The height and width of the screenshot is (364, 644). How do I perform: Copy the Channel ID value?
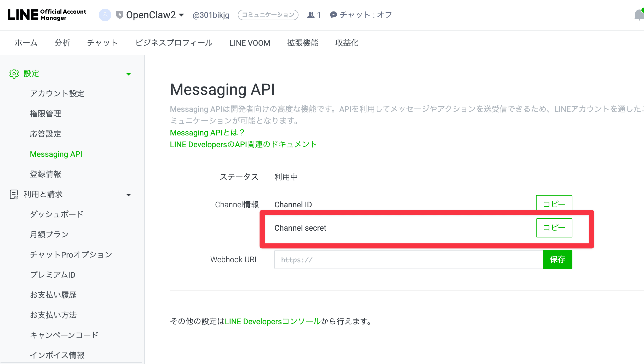[x=554, y=203]
